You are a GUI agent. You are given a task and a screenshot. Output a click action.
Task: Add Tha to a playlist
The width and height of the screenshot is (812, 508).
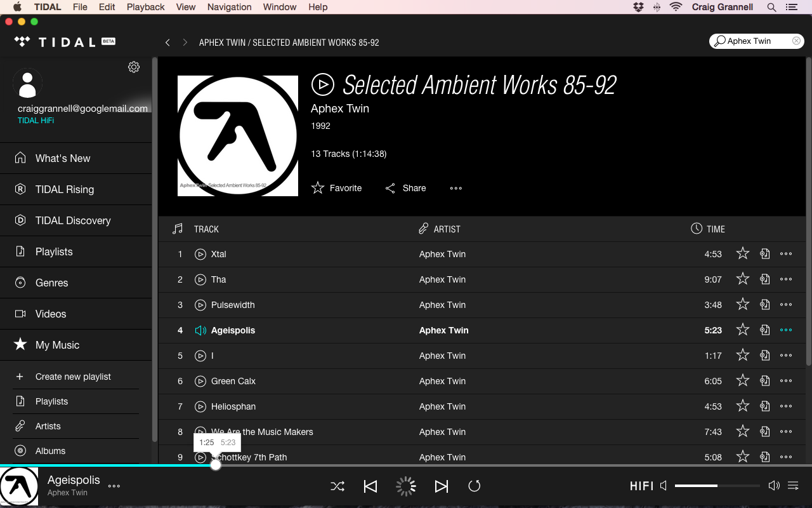[765, 279]
